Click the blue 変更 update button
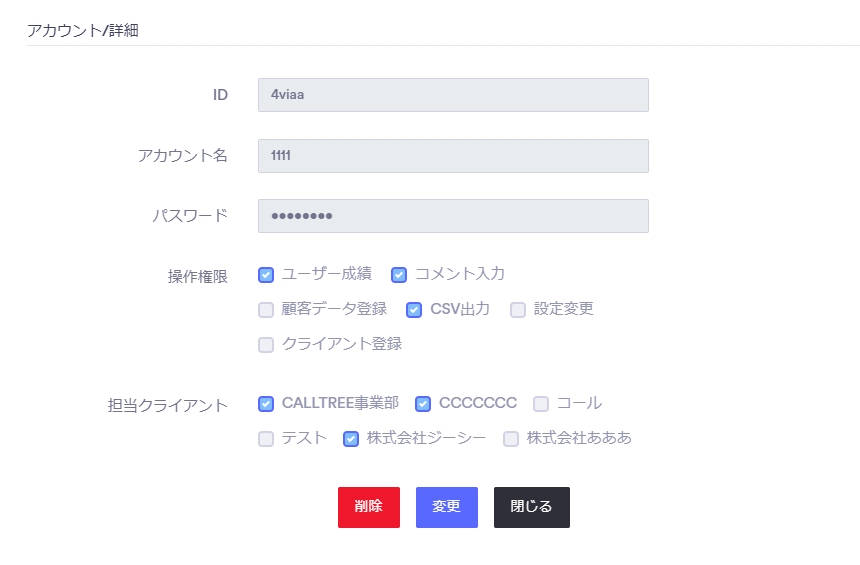This screenshot has height=565, width=860. click(x=446, y=507)
